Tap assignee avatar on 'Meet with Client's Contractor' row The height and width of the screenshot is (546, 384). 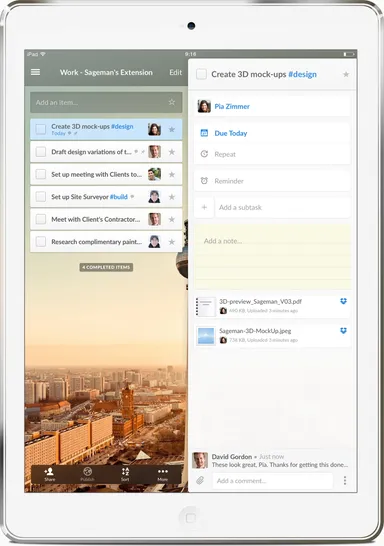click(x=154, y=219)
